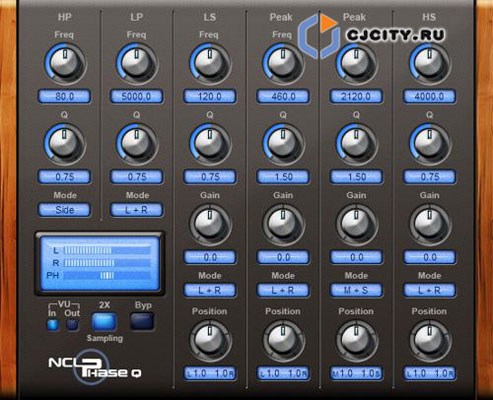Screen dimensions: 493x400
Task: Select the LS Position value L1.0 1.0R
Action: pyautogui.click(x=210, y=373)
